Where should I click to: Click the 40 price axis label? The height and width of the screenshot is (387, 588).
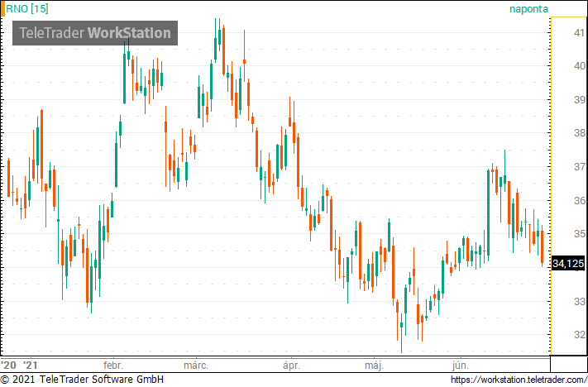[579, 66]
